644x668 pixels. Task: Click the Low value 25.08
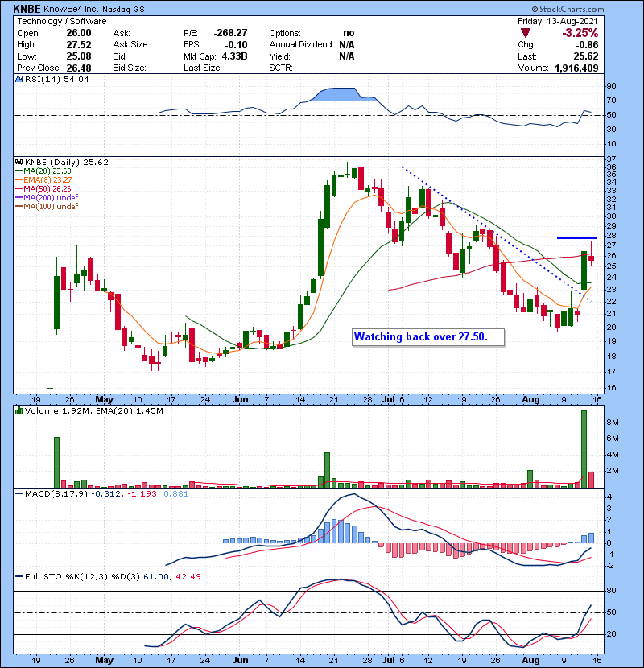click(79, 56)
